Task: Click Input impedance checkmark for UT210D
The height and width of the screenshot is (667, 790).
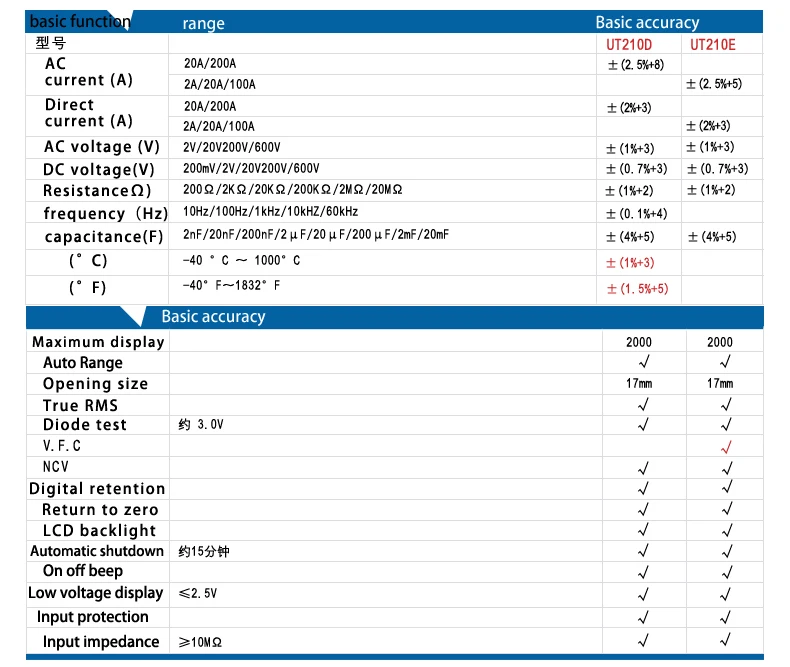Action: coord(643,640)
